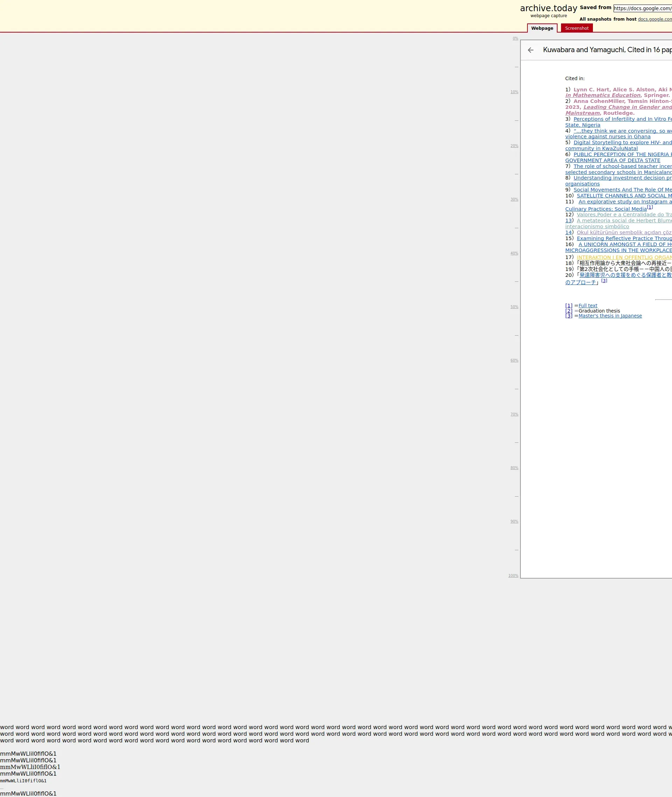Image resolution: width=672 pixels, height=797 pixels.
Task: Jump to 10% scroll marker
Action: 514,92
